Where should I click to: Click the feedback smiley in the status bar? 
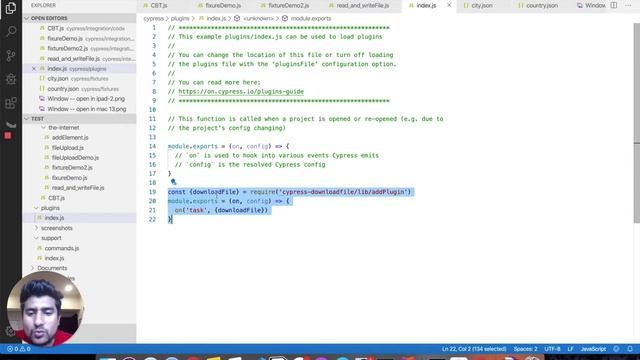(x=616, y=349)
